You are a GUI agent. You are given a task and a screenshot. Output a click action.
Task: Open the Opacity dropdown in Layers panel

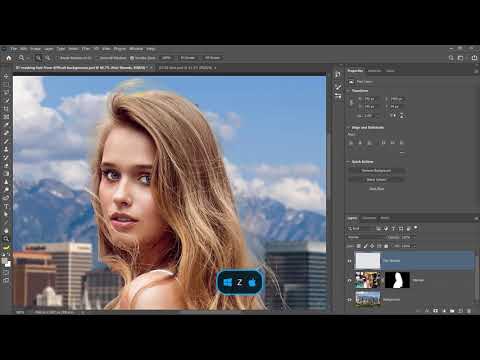(414, 237)
